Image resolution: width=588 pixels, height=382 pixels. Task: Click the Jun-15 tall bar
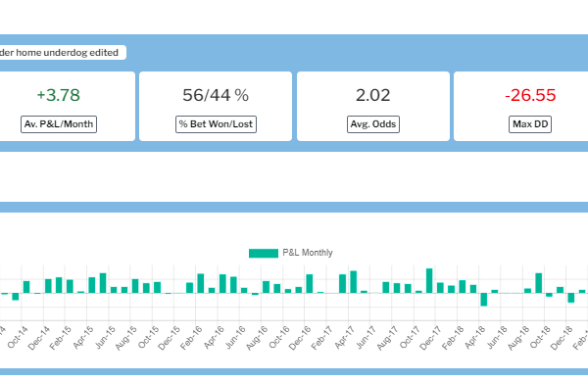point(103,283)
